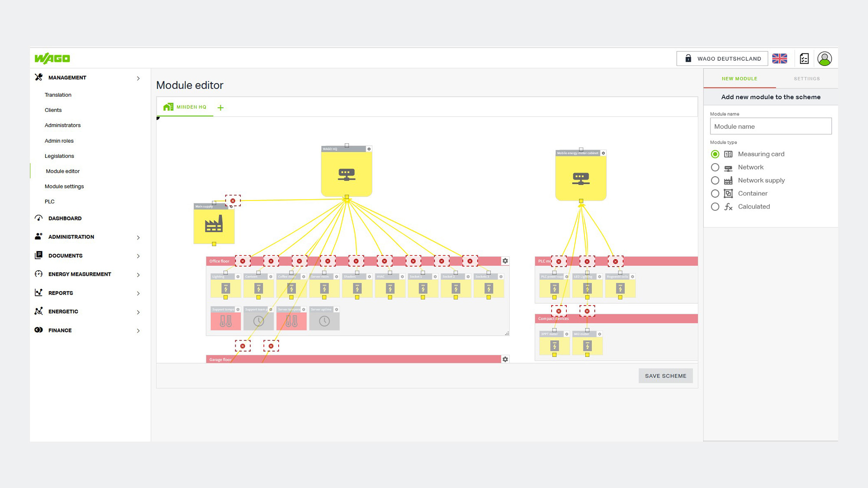This screenshot has height=488, width=868.
Task: Click input port above Lighting module
Action: click(226, 273)
